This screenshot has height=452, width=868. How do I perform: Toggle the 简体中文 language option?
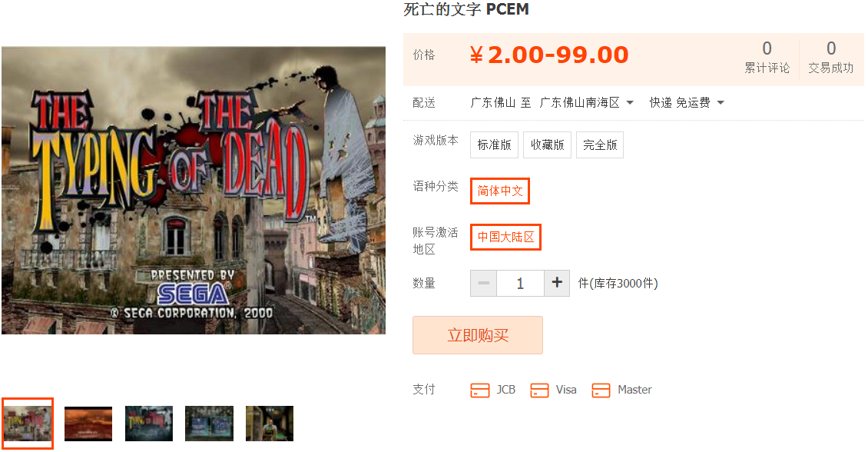pos(500,191)
